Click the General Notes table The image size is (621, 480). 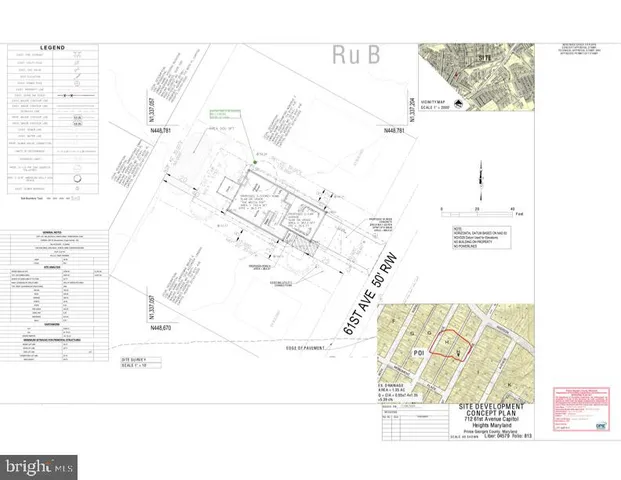pos(54,246)
